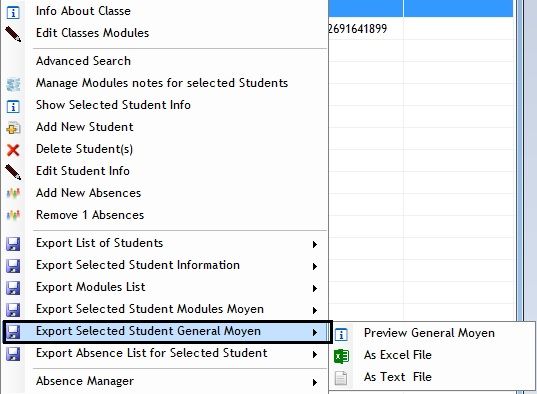Click the pencil icon next to Edit Student Info
This screenshot has height=394, width=537.
coord(13,172)
